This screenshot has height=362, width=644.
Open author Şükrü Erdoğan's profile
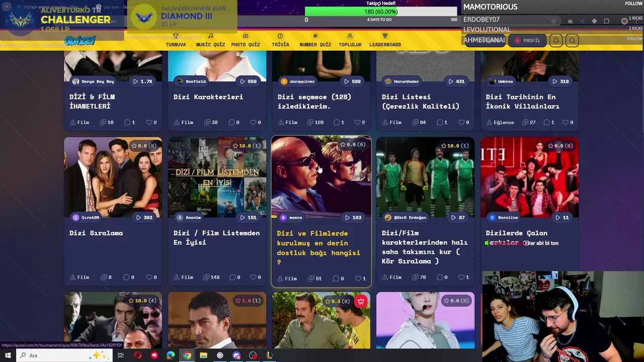click(x=406, y=217)
